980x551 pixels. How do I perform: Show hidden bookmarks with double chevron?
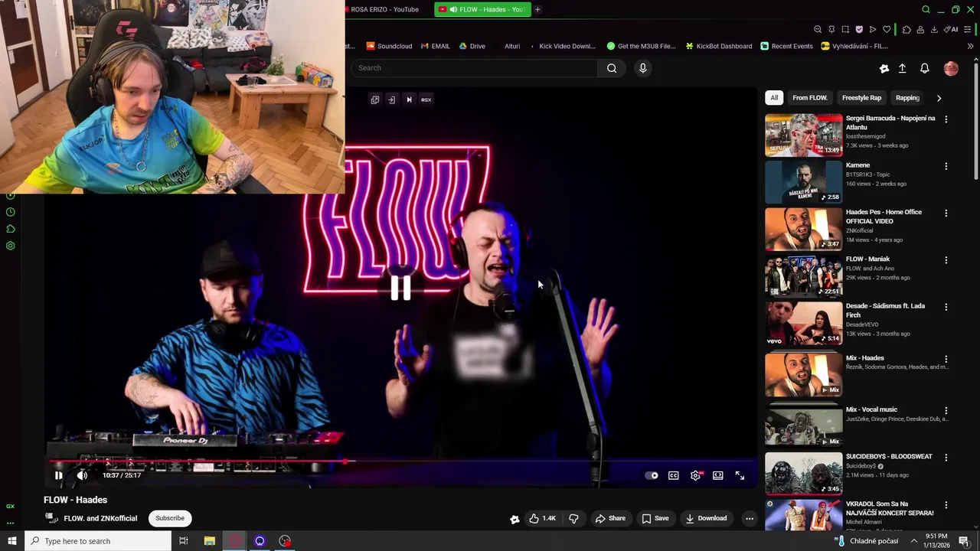[970, 46]
